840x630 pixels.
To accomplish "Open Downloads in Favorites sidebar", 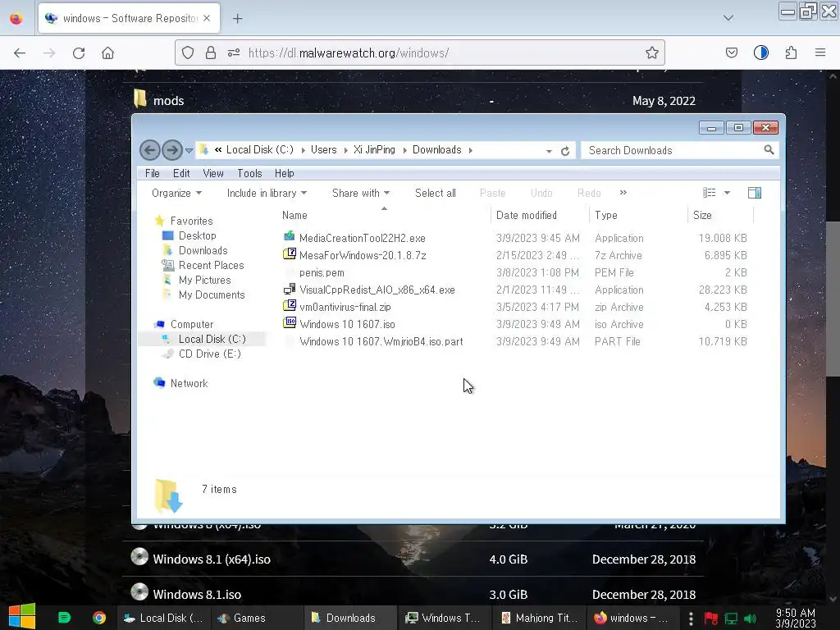I will (x=203, y=250).
